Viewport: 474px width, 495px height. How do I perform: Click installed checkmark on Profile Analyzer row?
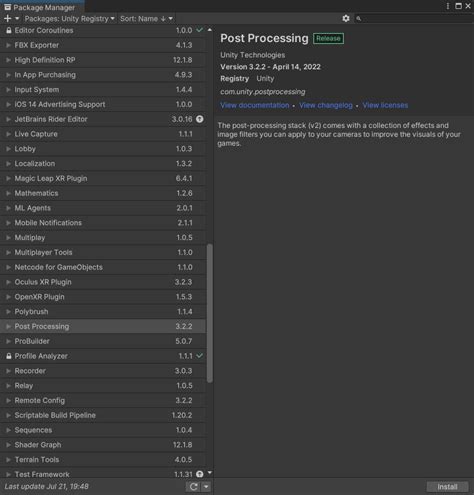[199, 356]
